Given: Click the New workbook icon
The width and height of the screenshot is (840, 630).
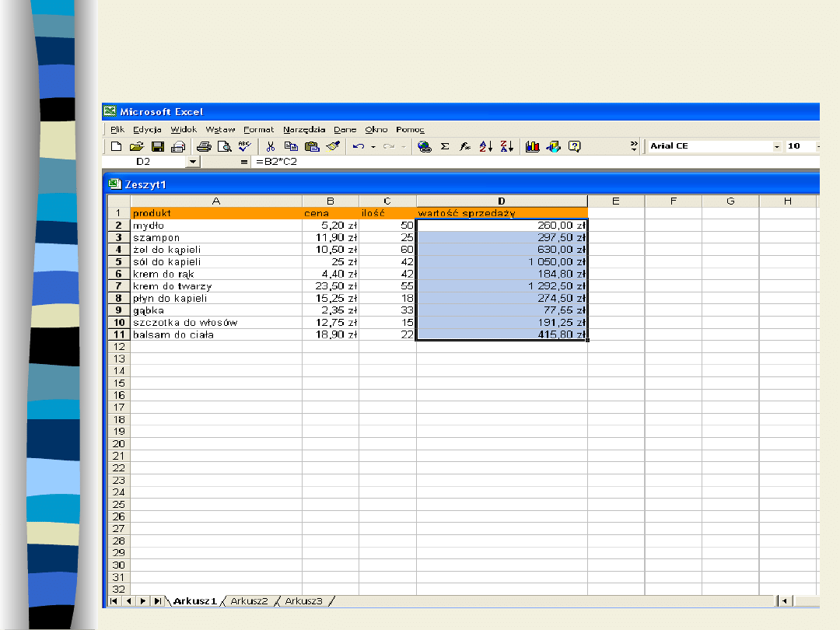Looking at the screenshot, I should point(116,146).
